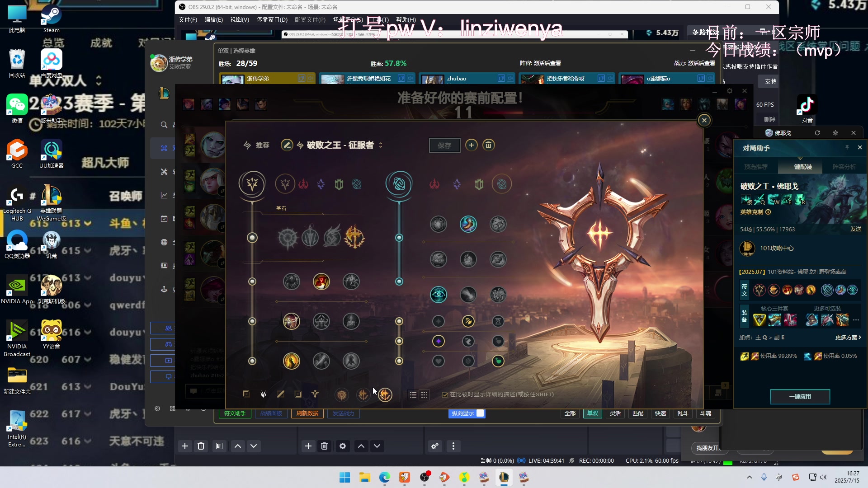Image resolution: width=868 pixels, height=488 pixels.
Task: Select the Conqueror keystone rune
Action: pyautogui.click(x=354, y=238)
